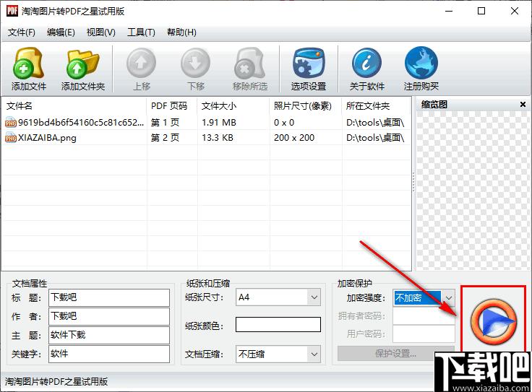Expand the encryption strength (加密强度) dropdown

[449, 298]
